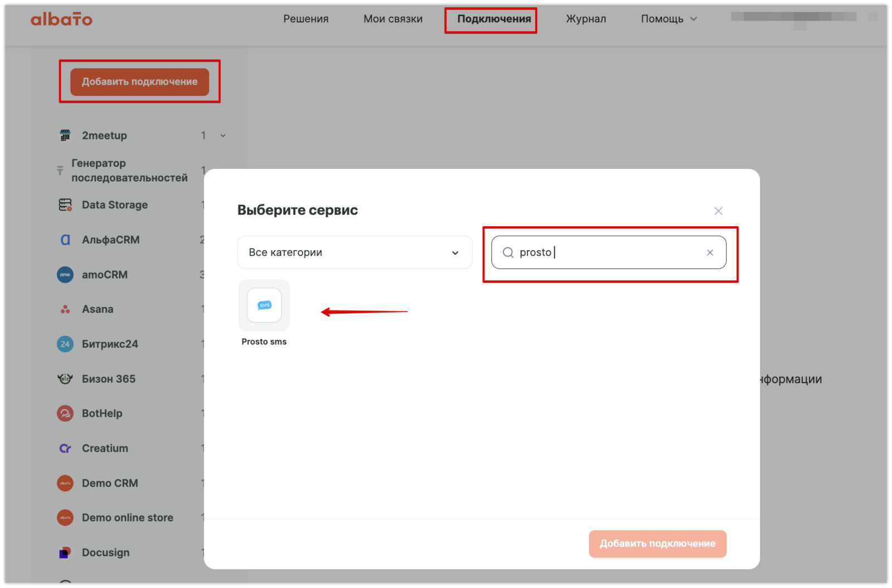
Task: Focus the service search input field
Action: [x=608, y=252]
